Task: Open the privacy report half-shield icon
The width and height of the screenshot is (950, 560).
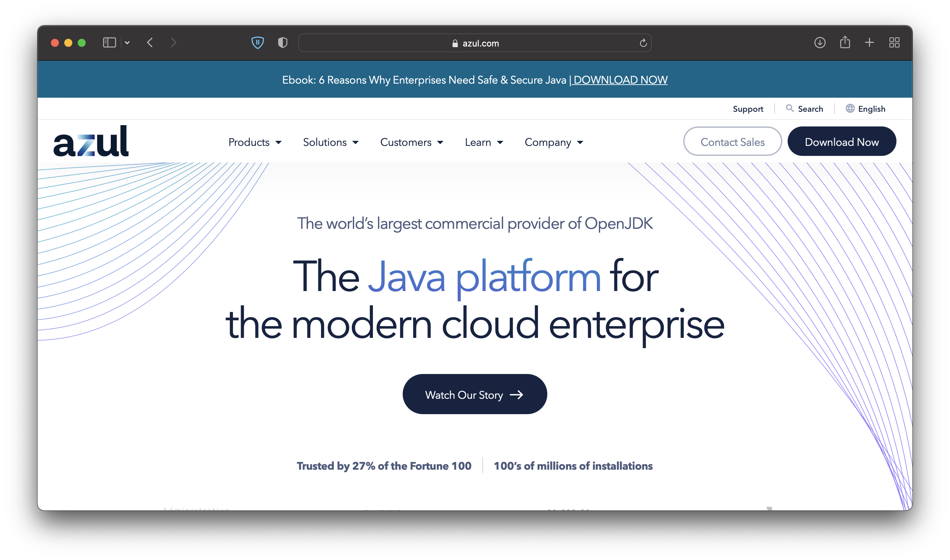Action: (x=283, y=42)
